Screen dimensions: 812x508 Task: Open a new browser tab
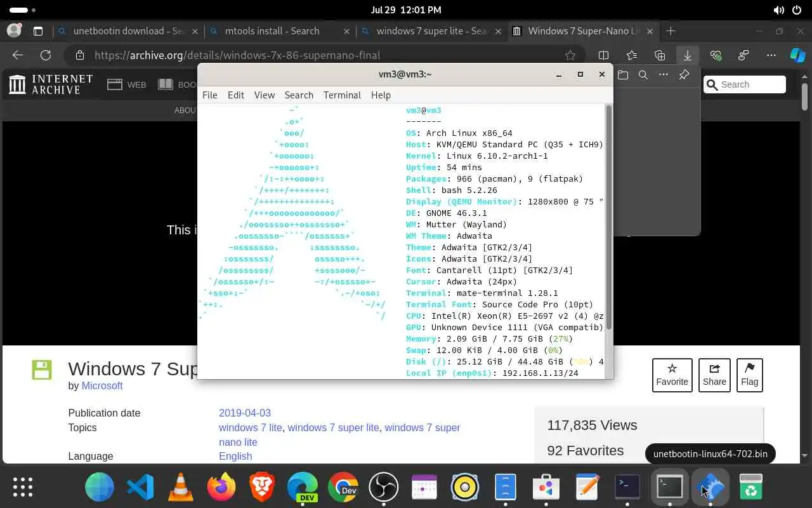[671, 30]
